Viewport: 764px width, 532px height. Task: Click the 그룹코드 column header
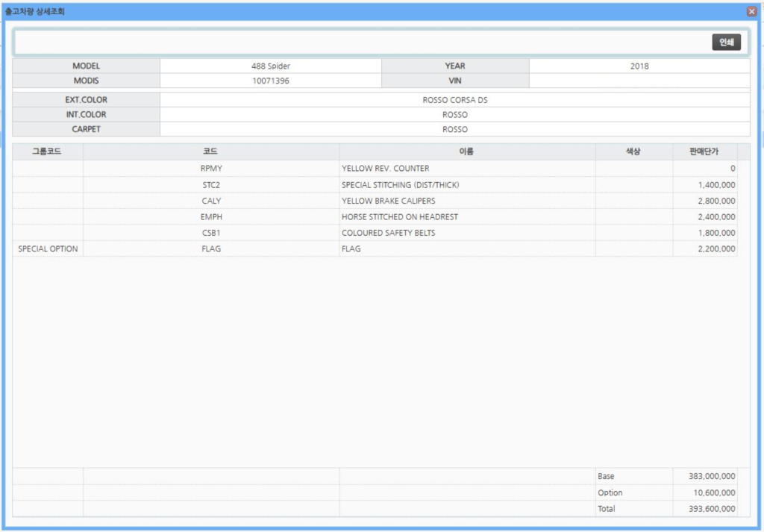(x=47, y=151)
